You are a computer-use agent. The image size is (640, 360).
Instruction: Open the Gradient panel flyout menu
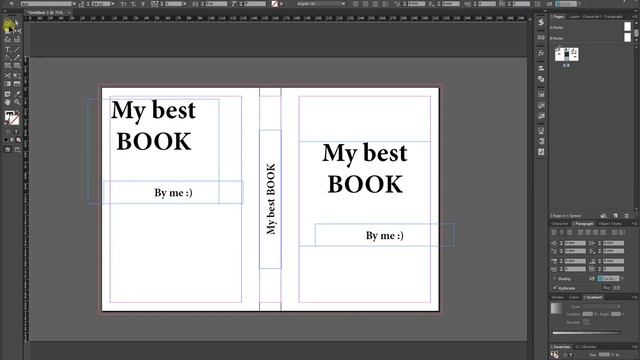(x=635, y=297)
